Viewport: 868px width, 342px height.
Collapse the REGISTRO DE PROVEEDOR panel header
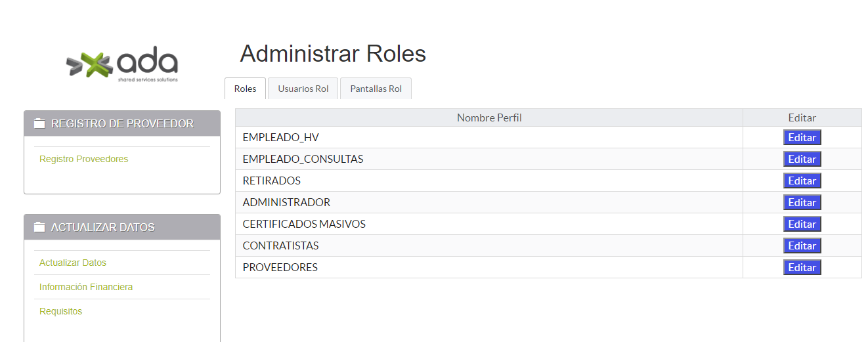point(122,123)
